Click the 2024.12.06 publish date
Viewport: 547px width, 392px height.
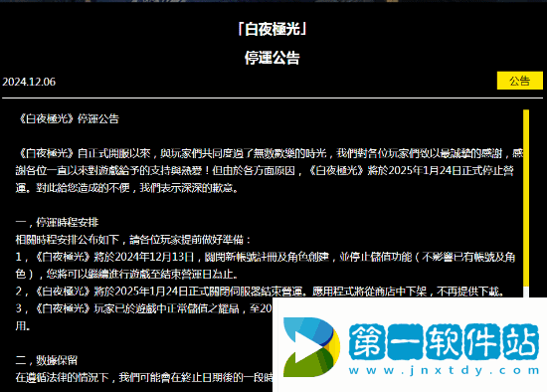(x=29, y=82)
